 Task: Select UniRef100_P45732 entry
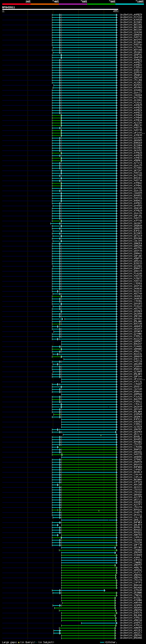point(131,37)
